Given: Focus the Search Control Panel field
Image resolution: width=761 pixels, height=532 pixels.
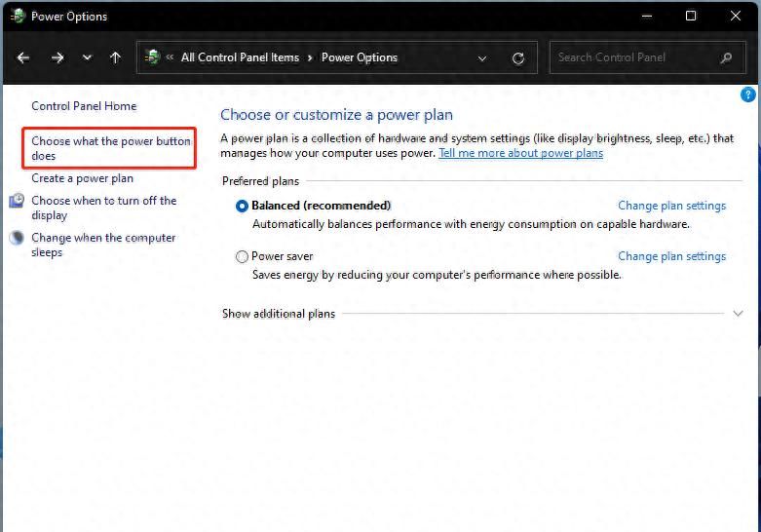Looking at the screenshot, I should (633, 57).
